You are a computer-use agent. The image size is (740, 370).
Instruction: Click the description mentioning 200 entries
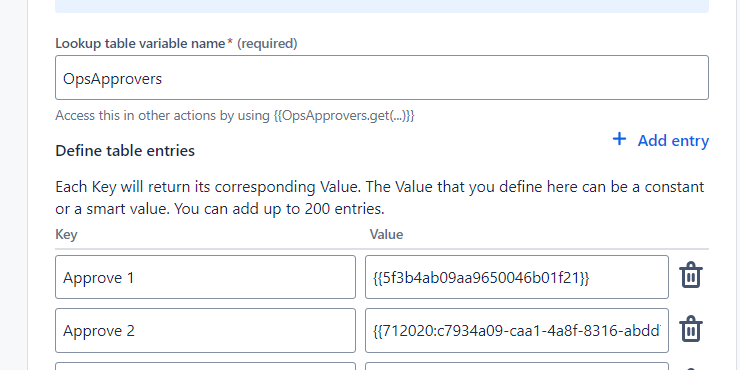(380, 197)
